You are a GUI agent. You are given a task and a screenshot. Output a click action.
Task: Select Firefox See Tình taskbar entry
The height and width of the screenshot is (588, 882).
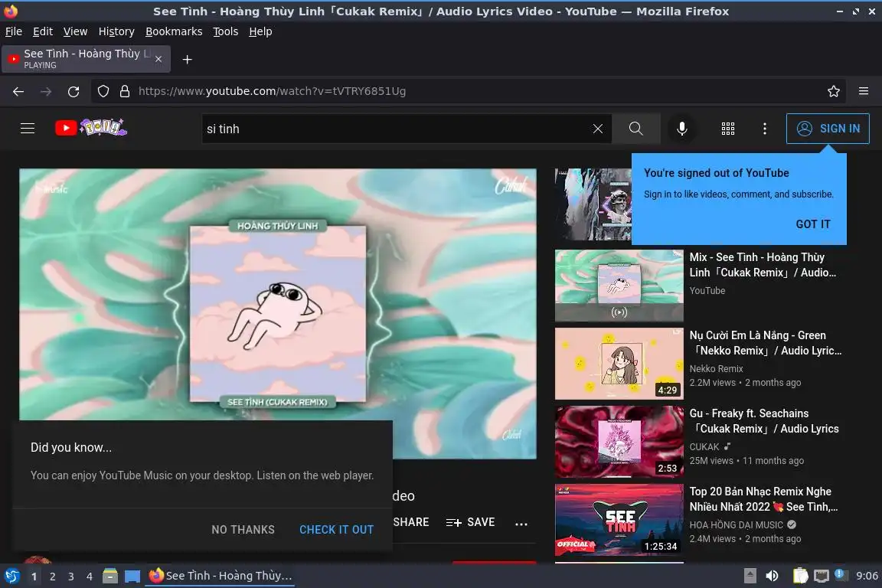(220, 577)
